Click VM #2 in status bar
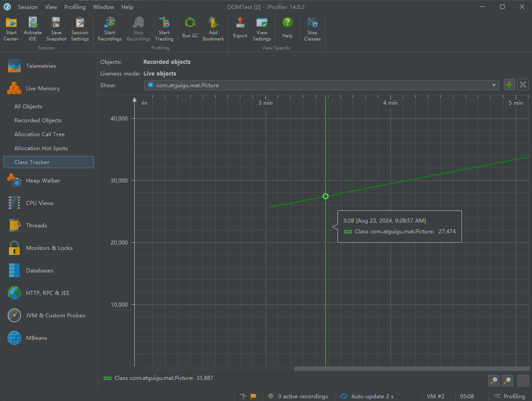Image resolution: width=532 pixels, height=401 pixels. 435,396
